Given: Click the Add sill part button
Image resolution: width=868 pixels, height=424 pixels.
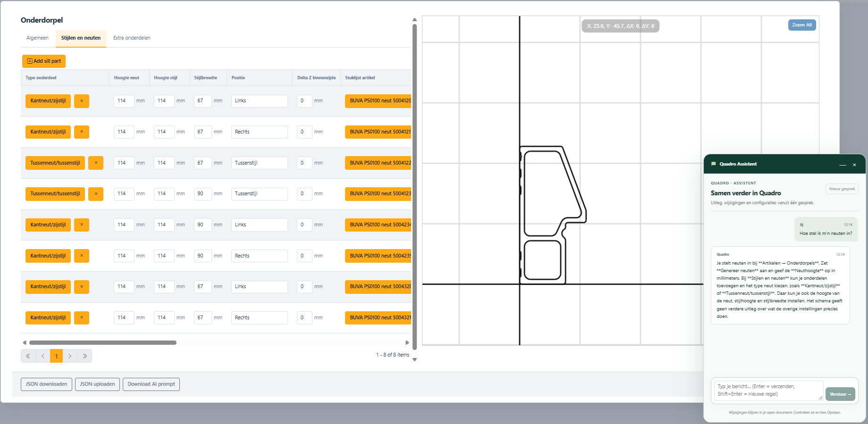Looking at the screenshot, I should 44,61.
